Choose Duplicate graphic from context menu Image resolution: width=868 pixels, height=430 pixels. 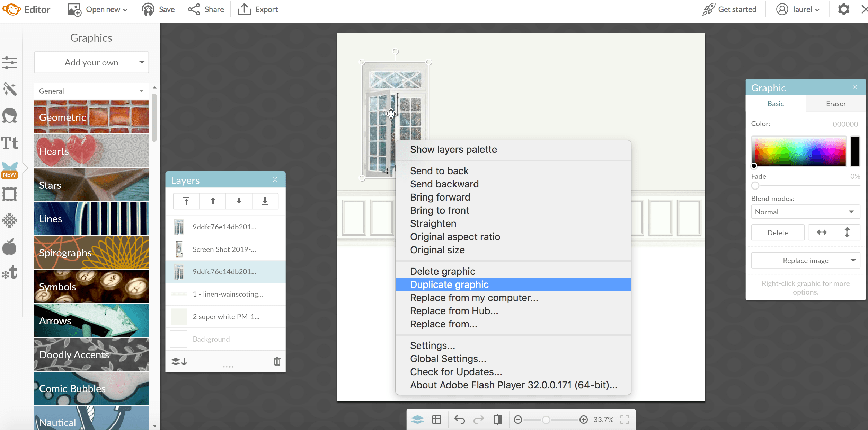(x=449, y=284)
